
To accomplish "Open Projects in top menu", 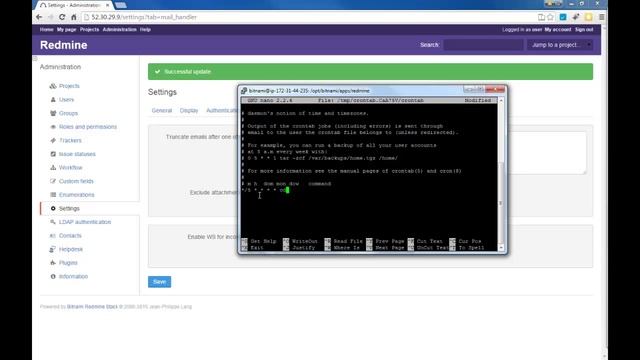I will coord(89,29).
